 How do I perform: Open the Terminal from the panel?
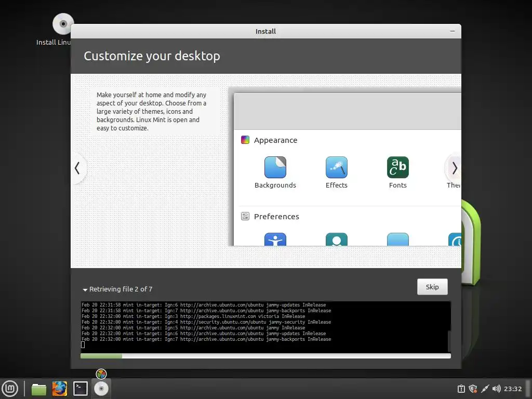[x=81, y=389]
